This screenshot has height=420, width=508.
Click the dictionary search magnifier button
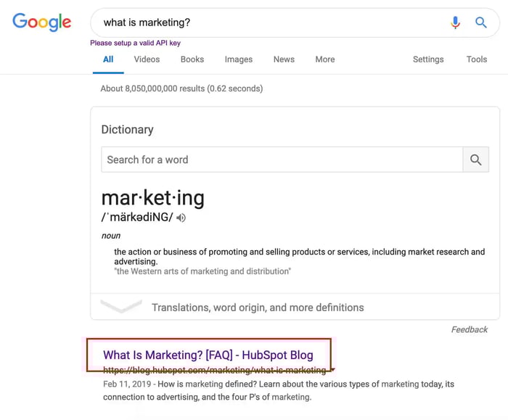coord(475,160)
